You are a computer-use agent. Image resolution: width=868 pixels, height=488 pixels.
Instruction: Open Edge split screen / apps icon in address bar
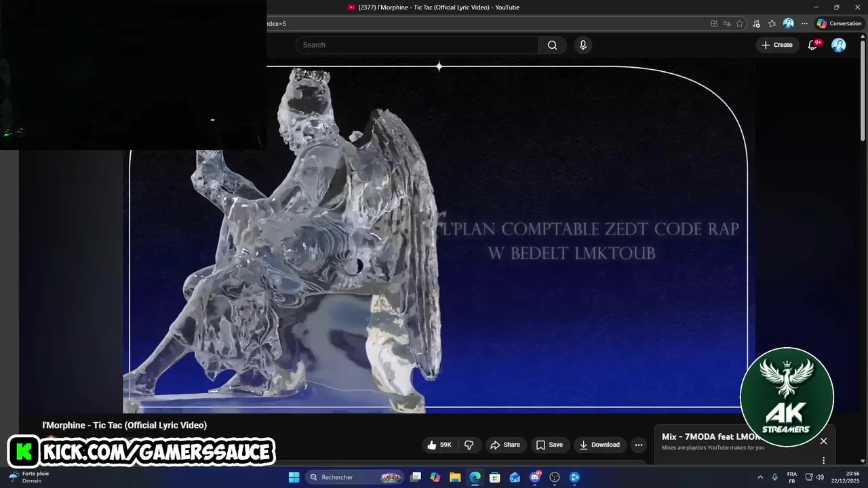click(714, 24)
